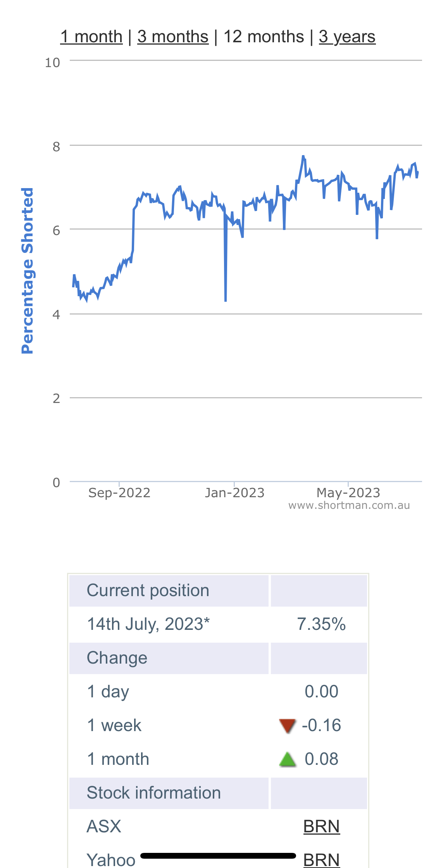Screen dimensions: 436x868
Task: Open the 3 years chart view
Action: (x=347, y=37)
